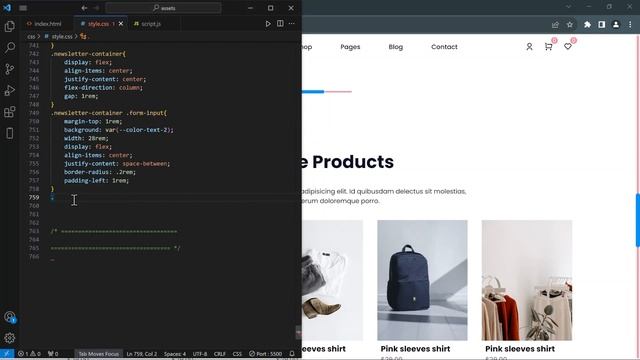Screen dimensions: 640x360
Task: Open the Explorer view in activity bar
Action: 9,27
